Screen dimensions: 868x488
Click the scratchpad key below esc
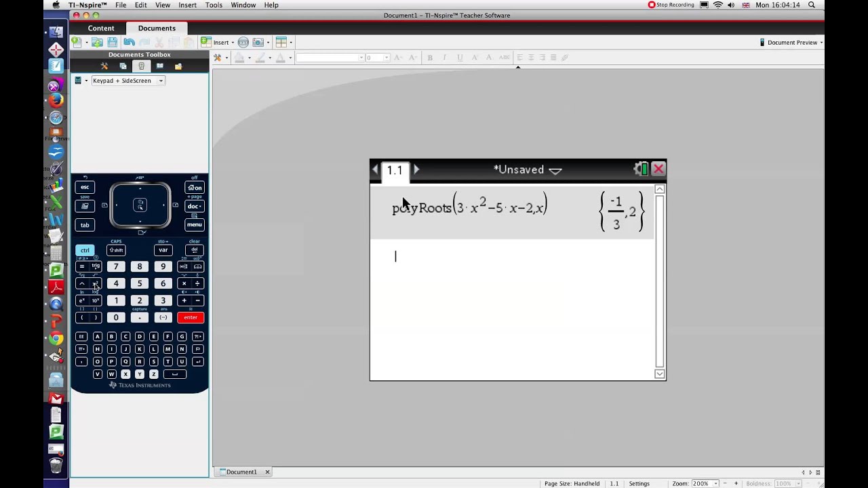coord(85,206)
